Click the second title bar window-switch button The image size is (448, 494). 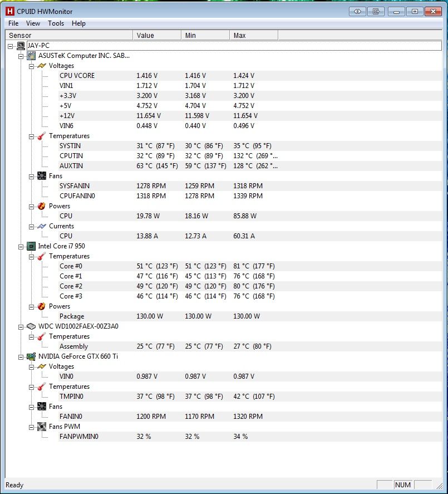pyautogui.click(x=376, y=12)
